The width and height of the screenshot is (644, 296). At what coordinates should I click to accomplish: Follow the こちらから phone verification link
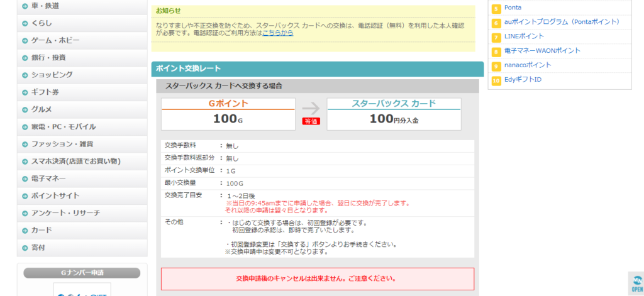coord(278,33)
